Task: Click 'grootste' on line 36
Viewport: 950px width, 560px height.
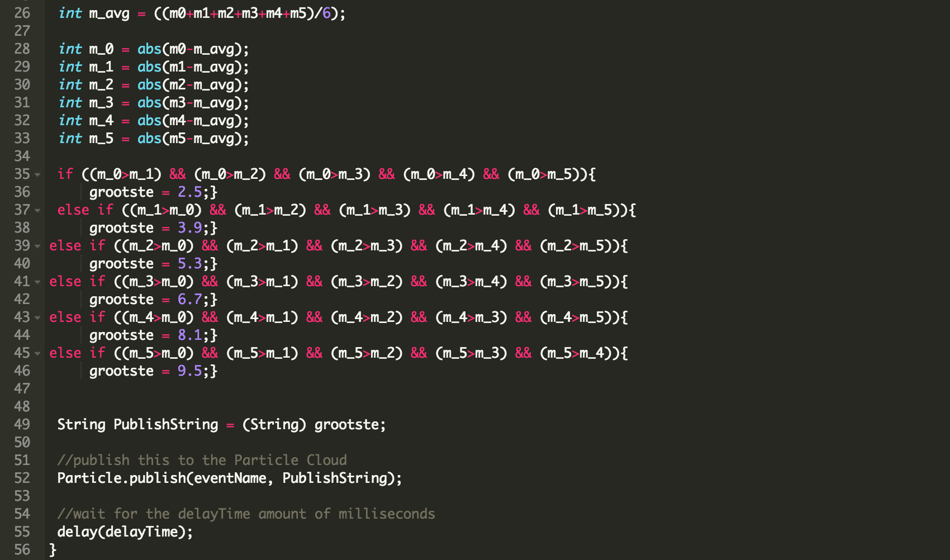Action: click(121, 192)
